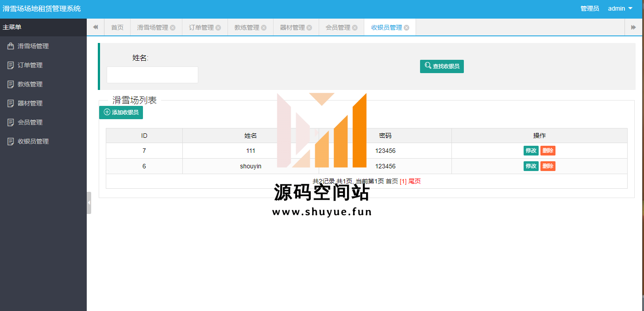Click the 教练管理 sidebar document icon
Viewport: 644px width, 311px height.
pyautogui.click(x=11, y=84)
